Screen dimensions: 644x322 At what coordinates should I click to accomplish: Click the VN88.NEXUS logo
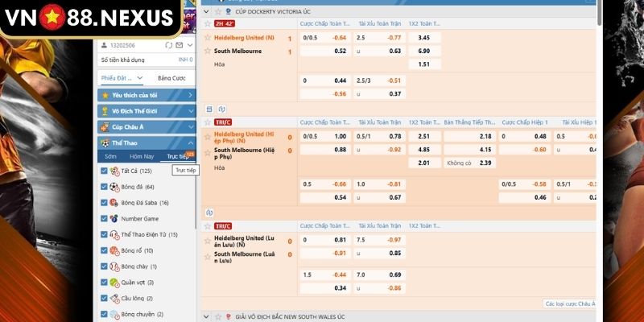89,18
